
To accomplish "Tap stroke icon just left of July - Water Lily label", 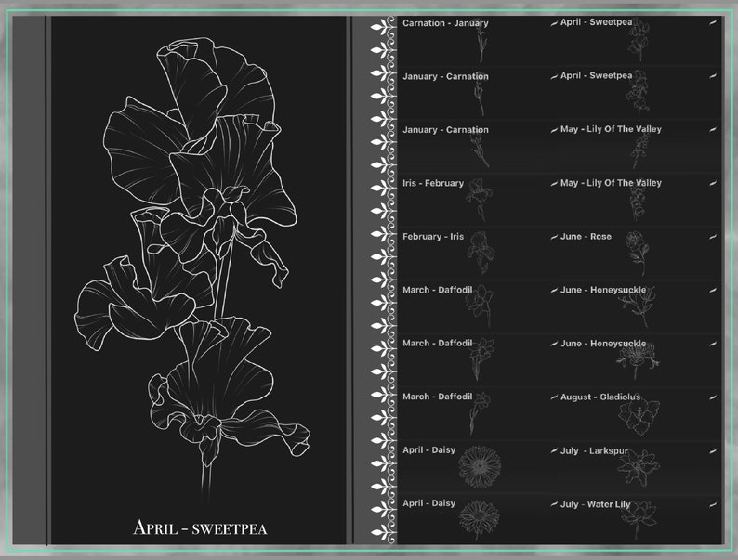I will pos(555,504).
